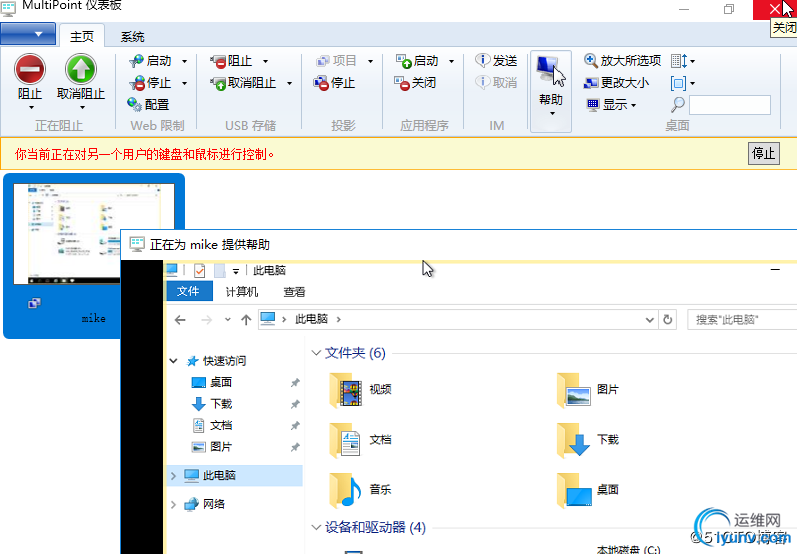Screen dimensions: 797x554
Task: Expand the 此电脑 tree node
Action: click(173, 476)
